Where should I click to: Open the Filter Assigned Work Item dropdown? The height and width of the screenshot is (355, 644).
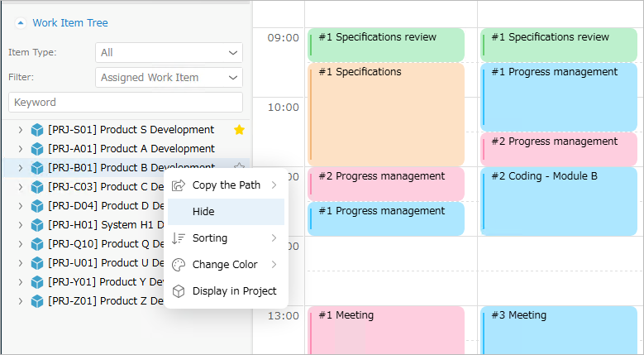169,77
